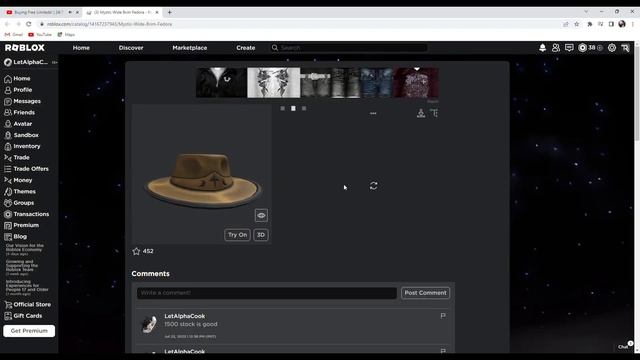
Task: Open a new browser tab
Action: pos(169,12)
